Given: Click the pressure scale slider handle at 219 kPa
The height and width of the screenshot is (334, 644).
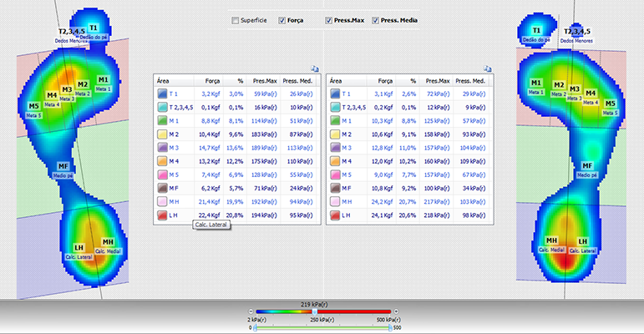Looking at the screenshot, I should pyautogui.click(x=313, y=311).
